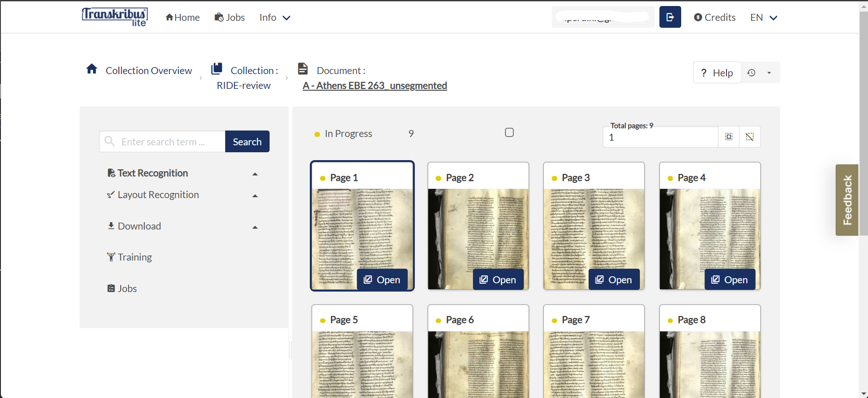Select the Page 6 thumbnail
This screenshot has width=868, height=398.
tap(478, 352)
